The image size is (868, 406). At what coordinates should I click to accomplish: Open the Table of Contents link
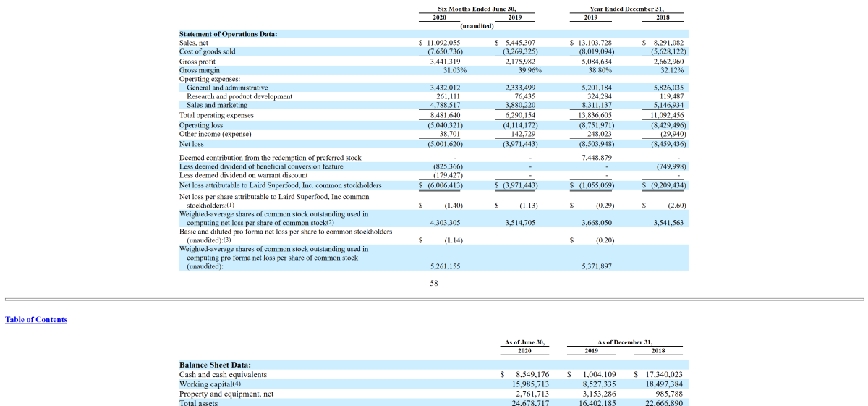tap(36, 320)
